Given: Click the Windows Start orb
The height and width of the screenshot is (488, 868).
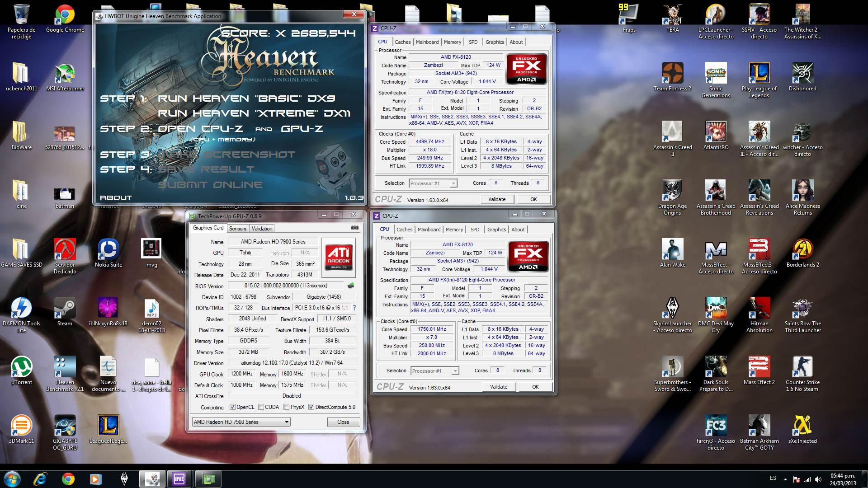Looking at the screenshot, I should 12,479.
